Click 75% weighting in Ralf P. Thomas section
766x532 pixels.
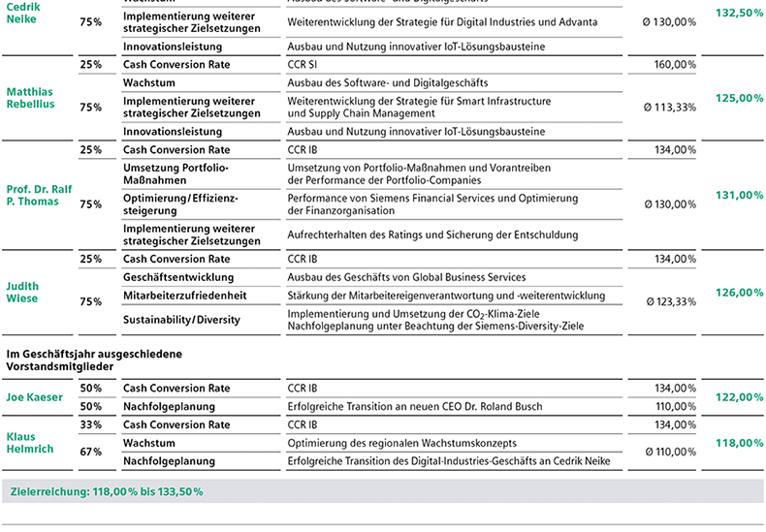click(91, 204)
